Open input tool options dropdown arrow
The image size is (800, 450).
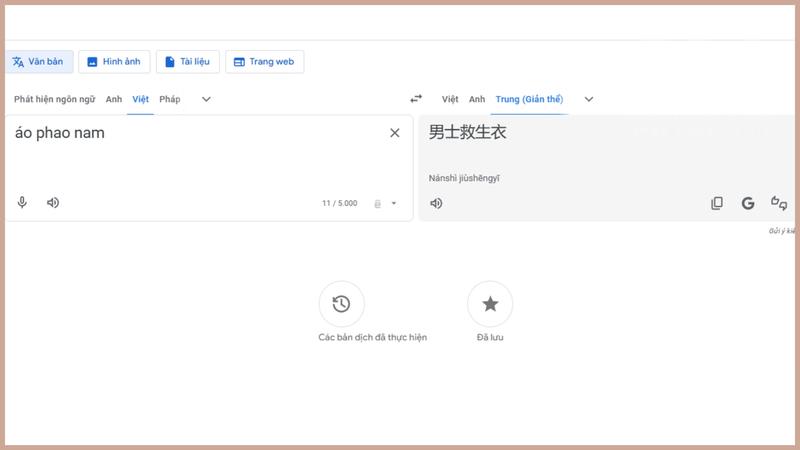[394, 203]
